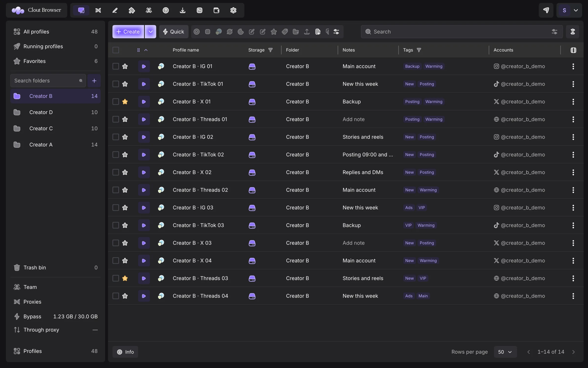Image resolution: width=588 pixels, height=368 pixels.
Task: Open the proxies icon in top navigation
Action: point(98,10)
